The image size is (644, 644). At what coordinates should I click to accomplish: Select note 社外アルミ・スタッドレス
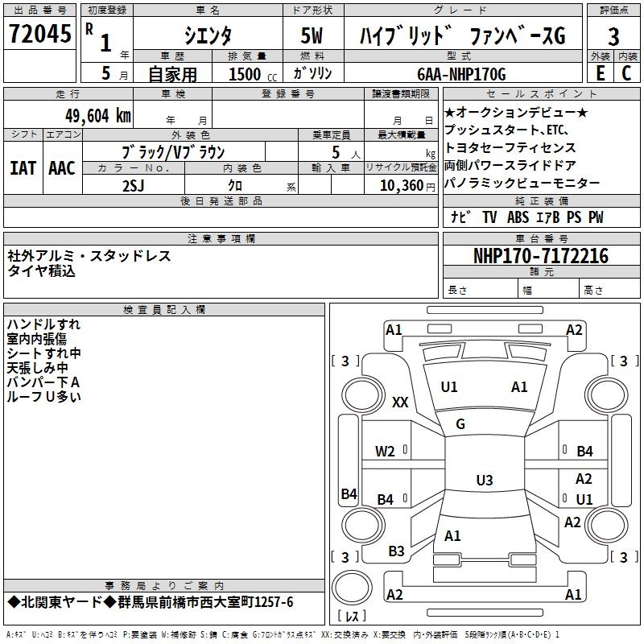89,256
